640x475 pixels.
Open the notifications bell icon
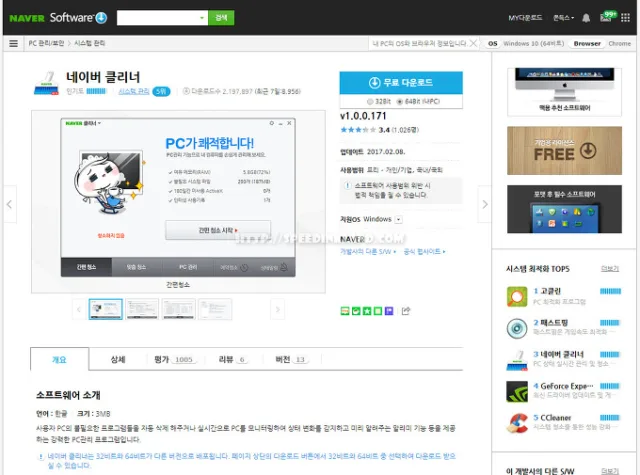point(586,18)
